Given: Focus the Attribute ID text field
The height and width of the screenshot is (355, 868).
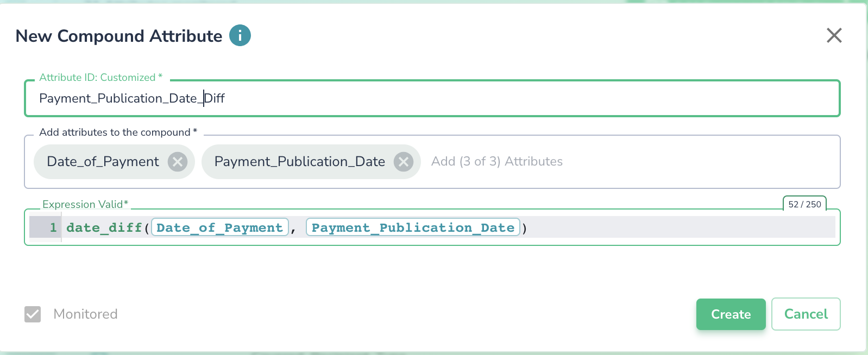Looking at the screenshot, I should (432, 98).
